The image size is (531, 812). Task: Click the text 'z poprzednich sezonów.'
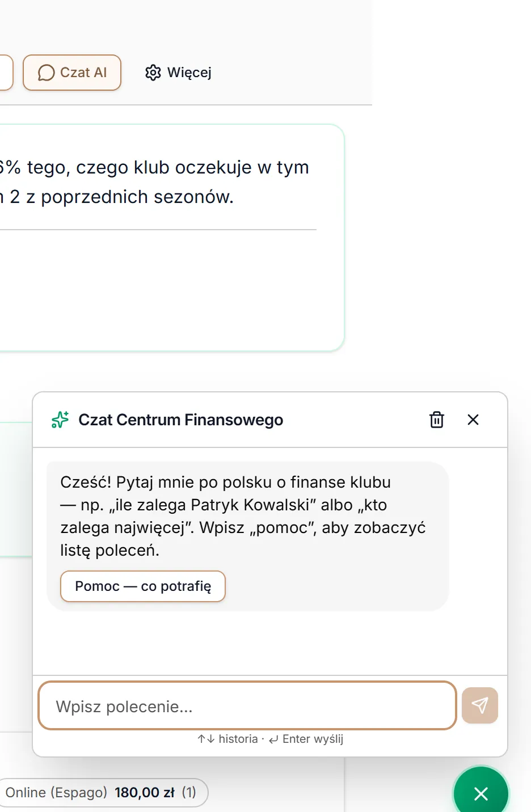tap(129, 197)
